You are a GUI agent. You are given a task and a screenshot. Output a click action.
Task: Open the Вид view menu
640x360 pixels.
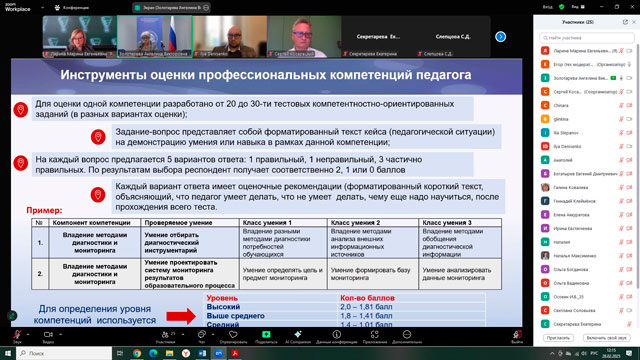tap(578, 7)
